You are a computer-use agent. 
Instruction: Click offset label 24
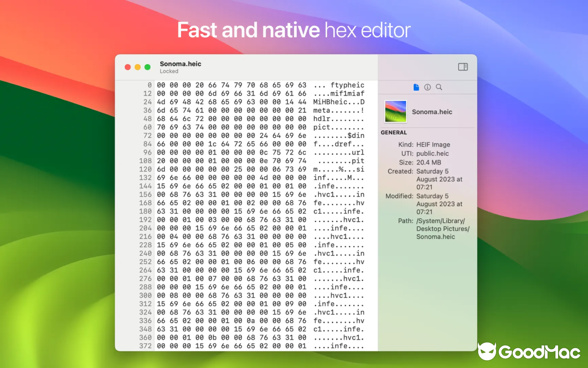point(147,102)
